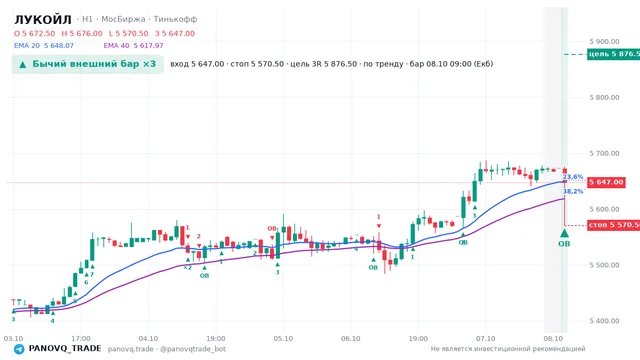Click the 17:00 time axis label
Viewport: 640px width, 360px height.
pyautogui.click(x=81, y=339)
